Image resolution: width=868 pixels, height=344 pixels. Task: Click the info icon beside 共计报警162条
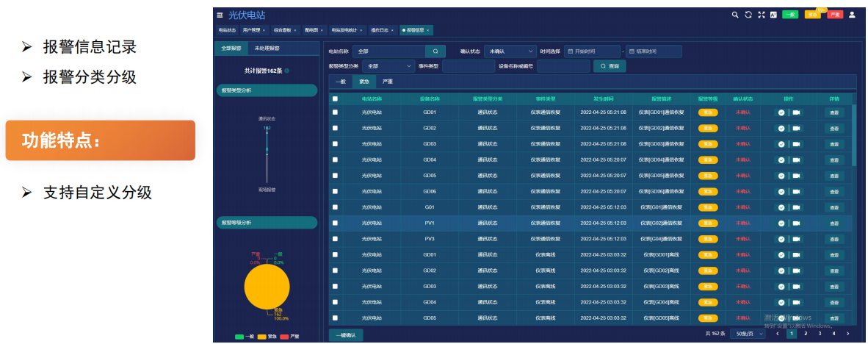click(286, 71)
